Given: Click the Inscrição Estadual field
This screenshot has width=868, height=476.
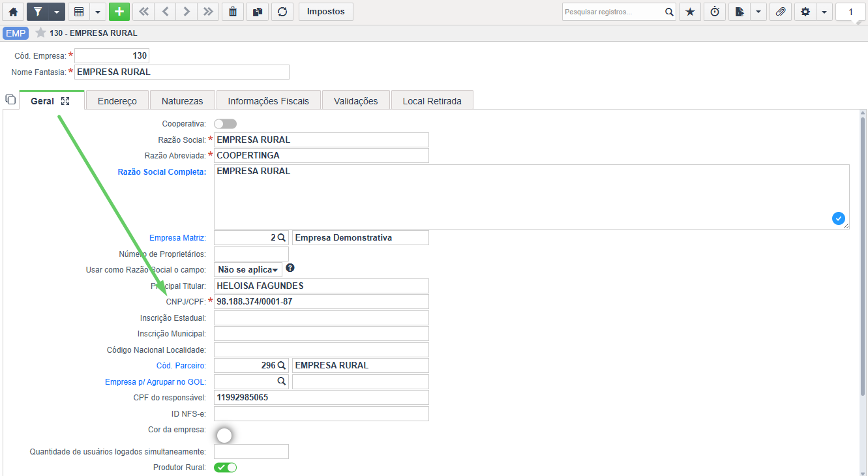Looking at the screenshot, I should tap(322, 318).
